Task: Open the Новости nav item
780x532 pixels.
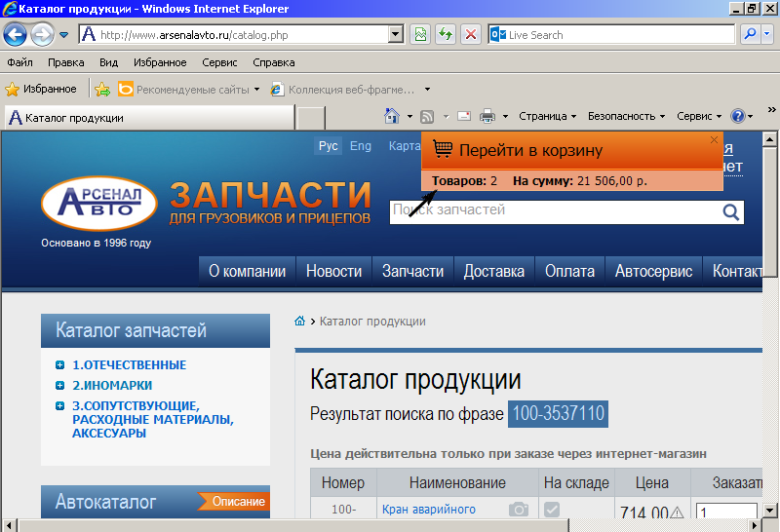Action: click(x=333, y=271)
